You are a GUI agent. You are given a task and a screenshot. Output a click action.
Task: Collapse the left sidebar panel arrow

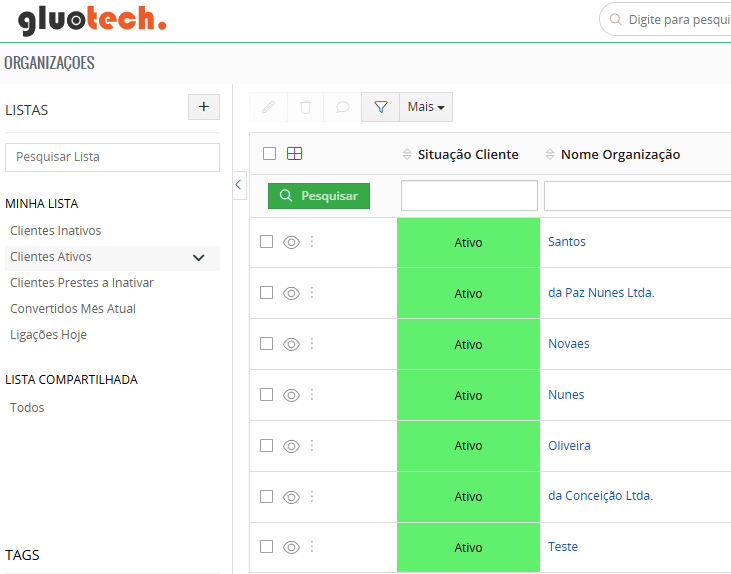(239, 185)
